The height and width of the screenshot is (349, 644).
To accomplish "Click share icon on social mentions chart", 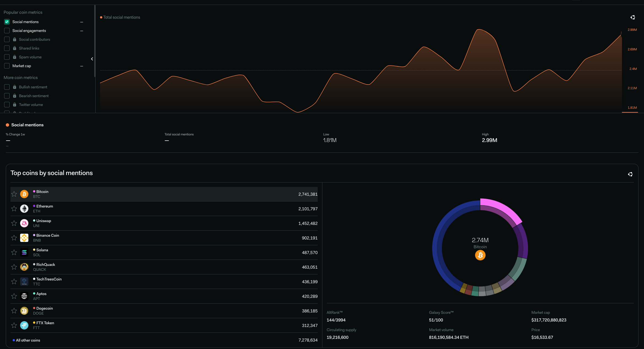I will (633, 17).
